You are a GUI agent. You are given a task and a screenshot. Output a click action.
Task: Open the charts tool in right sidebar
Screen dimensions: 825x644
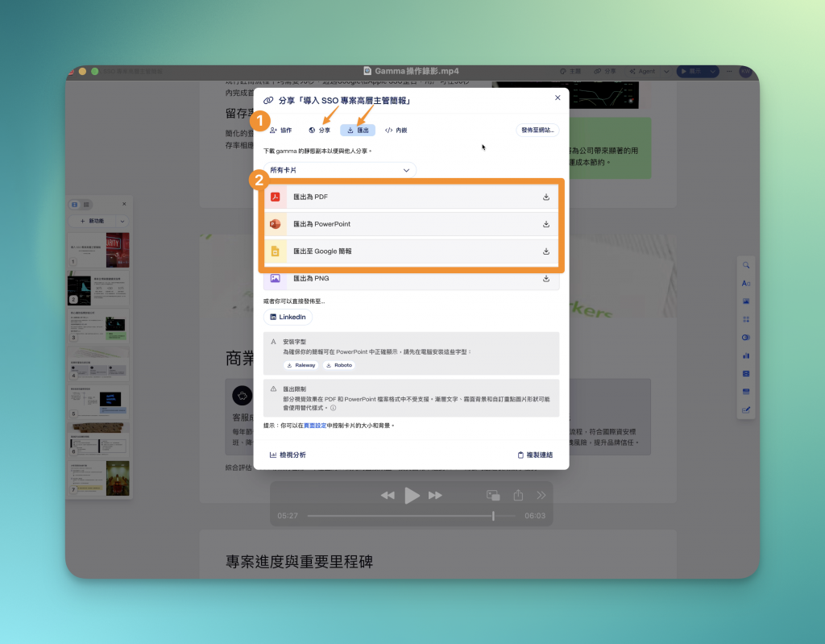tap(746, 355)
